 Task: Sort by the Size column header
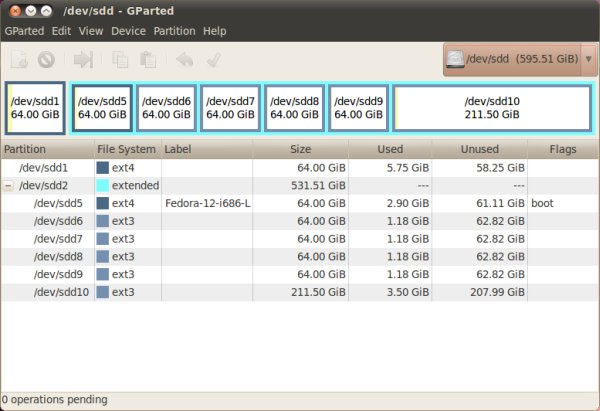(300, 149)
